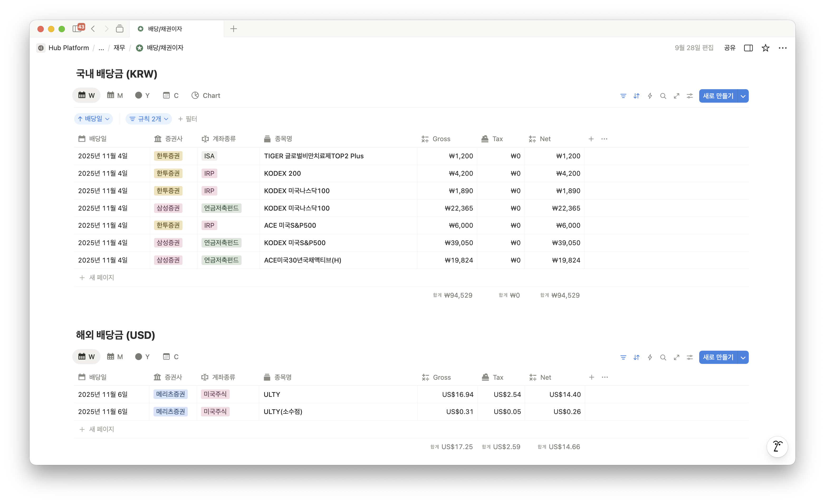Click the 삼성증권 tag in KODEX 미국S&P500 row
This screenshot has height=504, width=825.
tap(168, 243)
